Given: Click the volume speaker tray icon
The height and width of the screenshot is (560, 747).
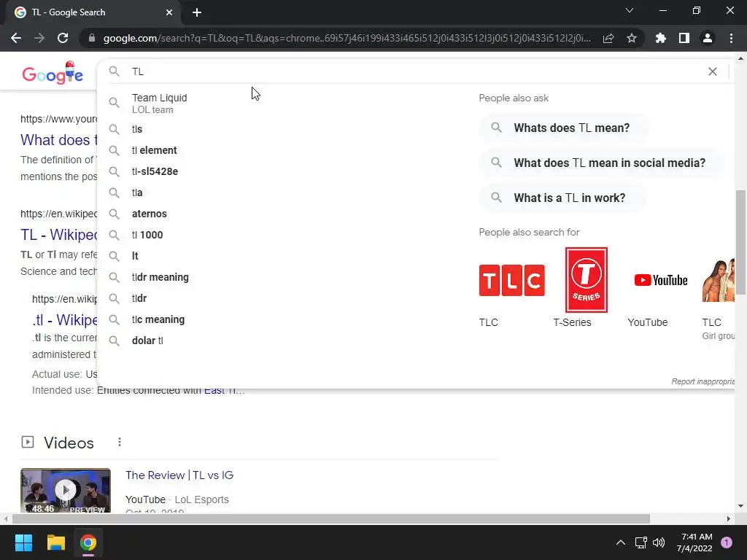Looking at the screenshot, I should (x=659, y=542).
